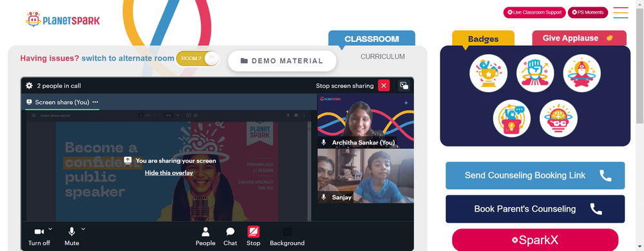Award the trophy champion badge
644x251 pixels.
pyautogui.click(x=488, y=74)
